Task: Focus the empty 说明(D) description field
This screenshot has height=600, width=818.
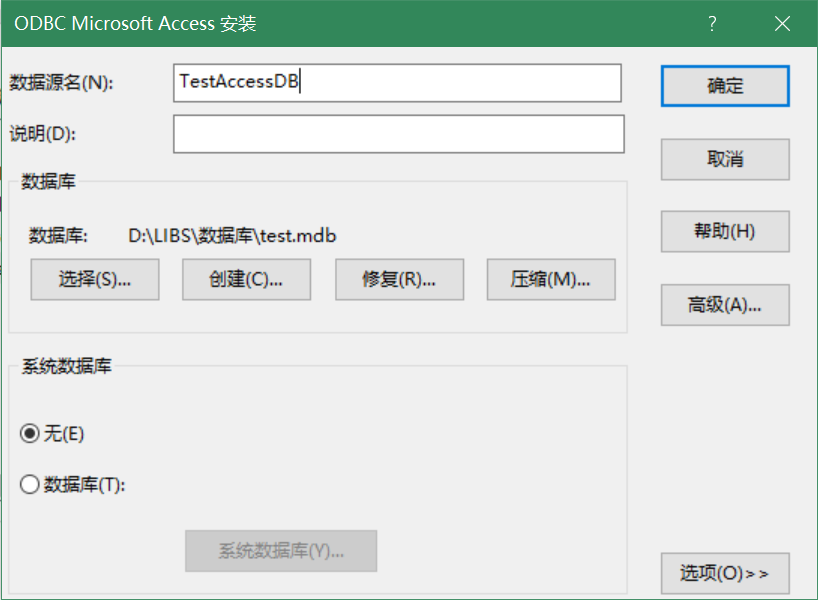Action: [398, 134]
